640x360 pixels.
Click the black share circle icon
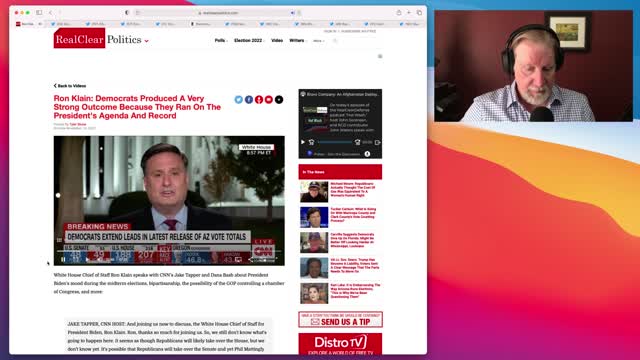point(279,100)
